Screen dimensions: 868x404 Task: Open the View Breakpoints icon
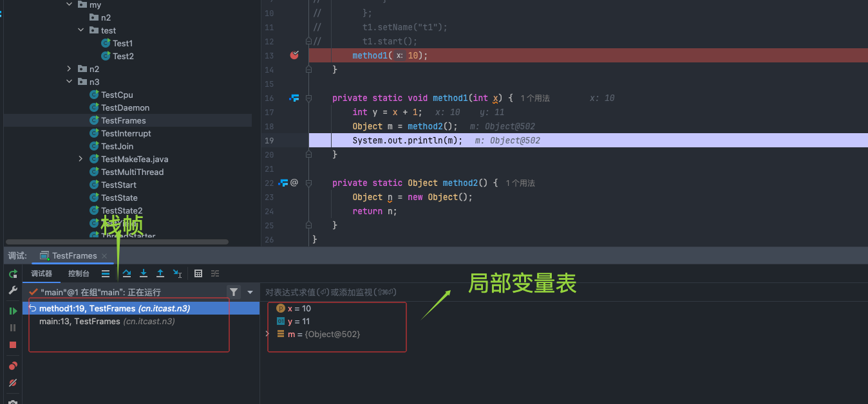click(x=13, y=366)
